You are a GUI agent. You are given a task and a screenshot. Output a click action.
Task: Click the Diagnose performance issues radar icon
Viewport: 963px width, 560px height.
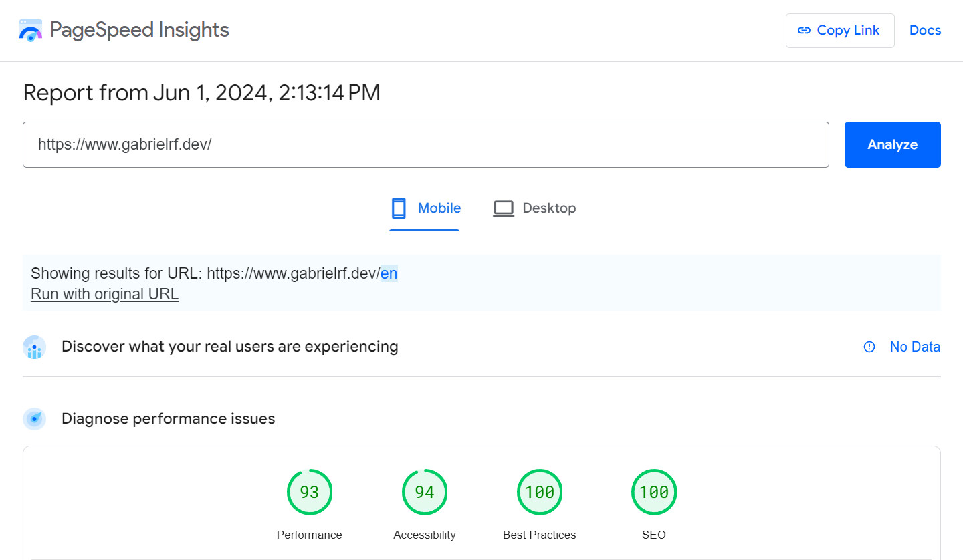(34, 419)
